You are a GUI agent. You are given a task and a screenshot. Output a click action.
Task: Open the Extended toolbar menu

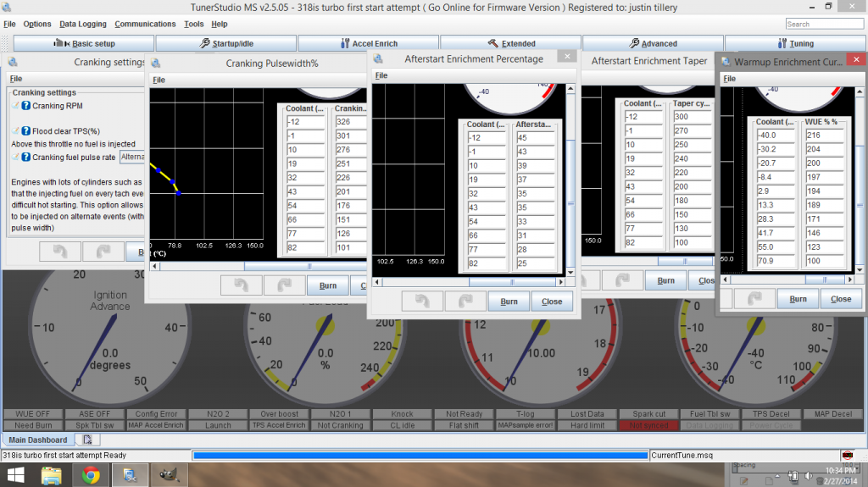pyautogui.click(x=511, y=43)
